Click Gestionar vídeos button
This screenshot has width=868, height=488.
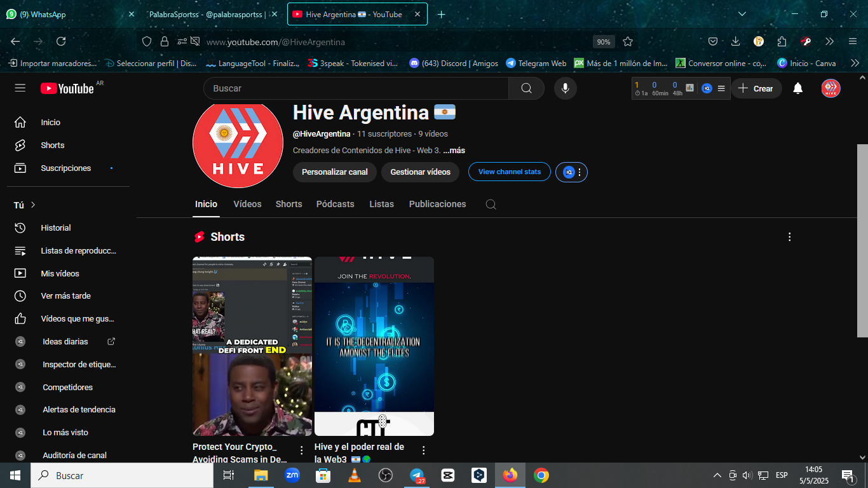pyautogui.click(x=420, y=172)
